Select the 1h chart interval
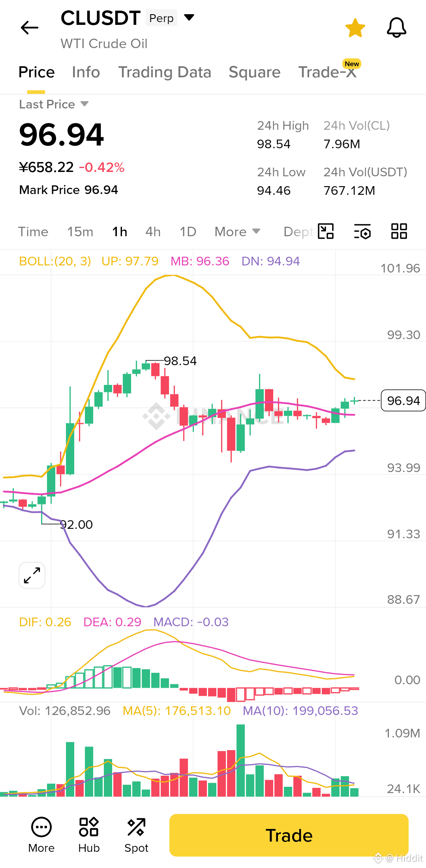Screen dimensions: 426x868 (120, 232)
